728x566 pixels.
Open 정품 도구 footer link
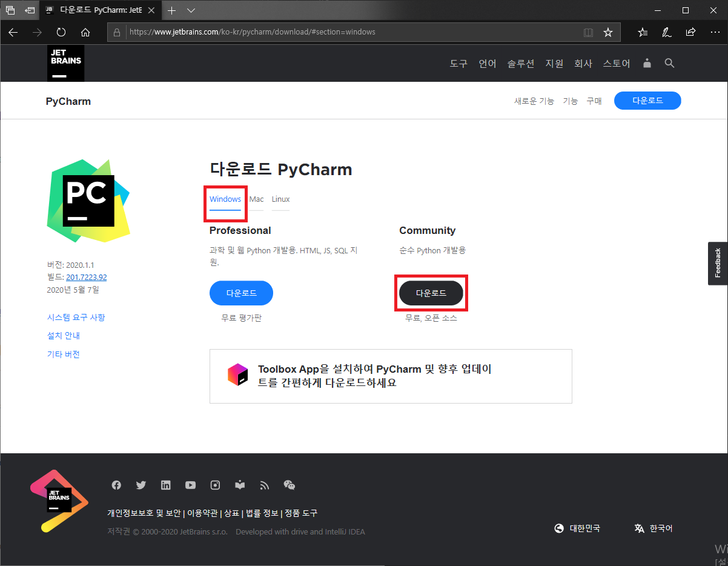[301, 513]
